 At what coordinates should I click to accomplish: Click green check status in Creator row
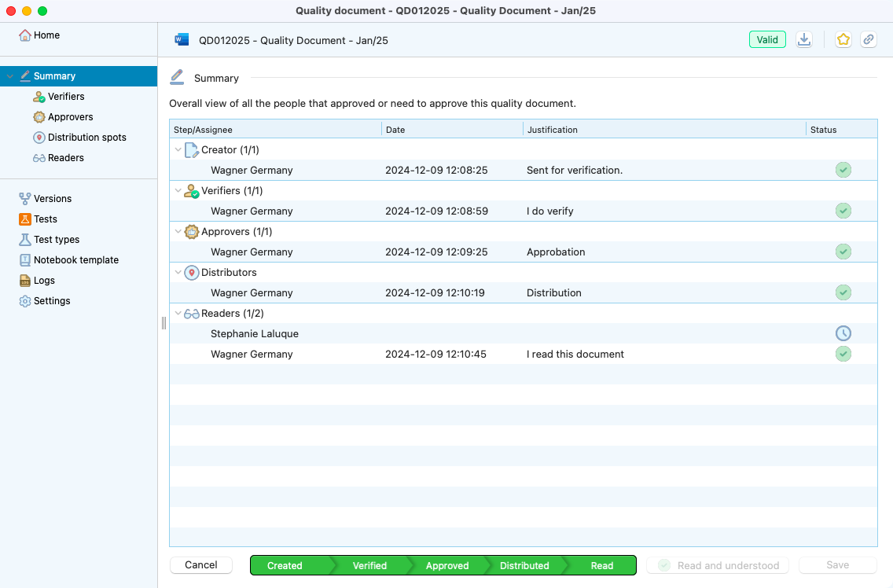point(843,170)
